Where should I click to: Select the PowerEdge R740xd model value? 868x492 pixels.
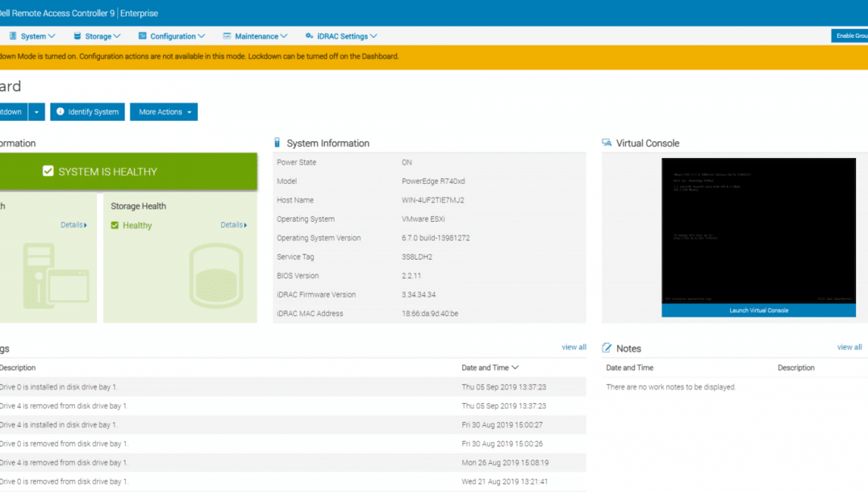(433, 181)
